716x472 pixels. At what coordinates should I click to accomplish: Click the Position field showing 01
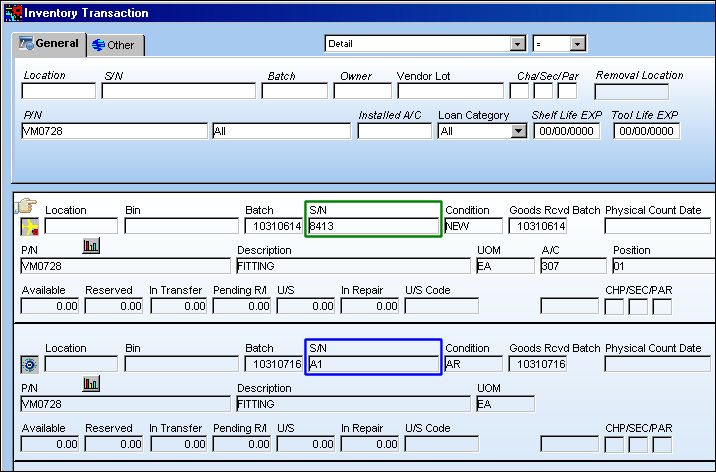(x=663, y=266)
